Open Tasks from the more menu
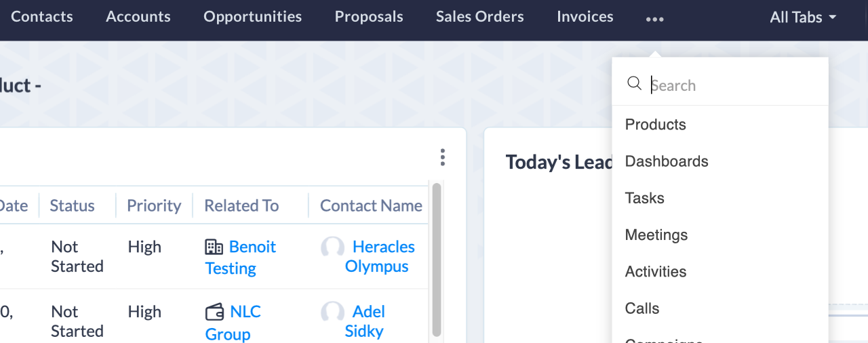The height and width of the screenshot is (343, 868). (x=645, y=198)
